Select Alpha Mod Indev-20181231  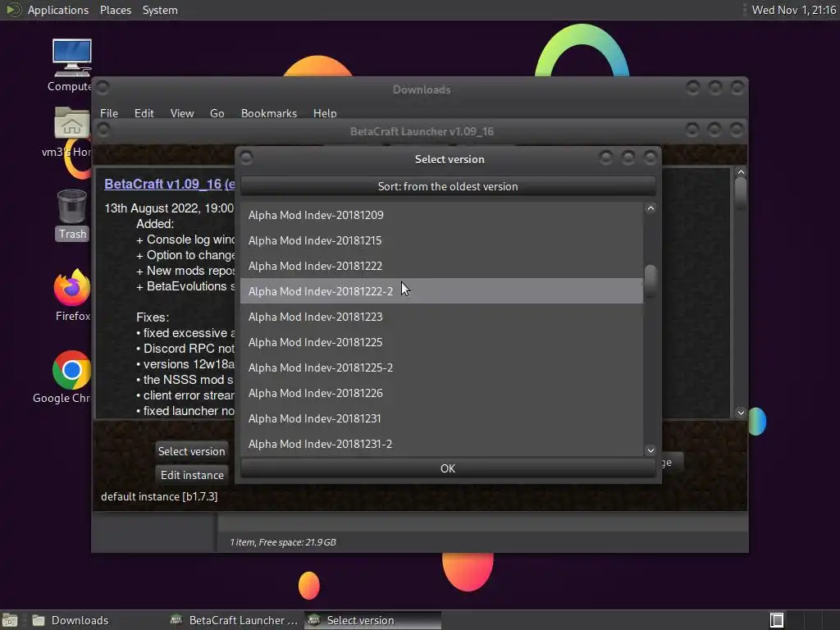click(441, 418)
